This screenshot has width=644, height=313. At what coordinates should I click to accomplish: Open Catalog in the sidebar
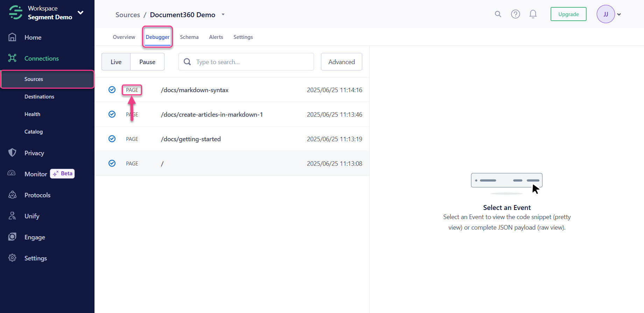coord(34,132)
